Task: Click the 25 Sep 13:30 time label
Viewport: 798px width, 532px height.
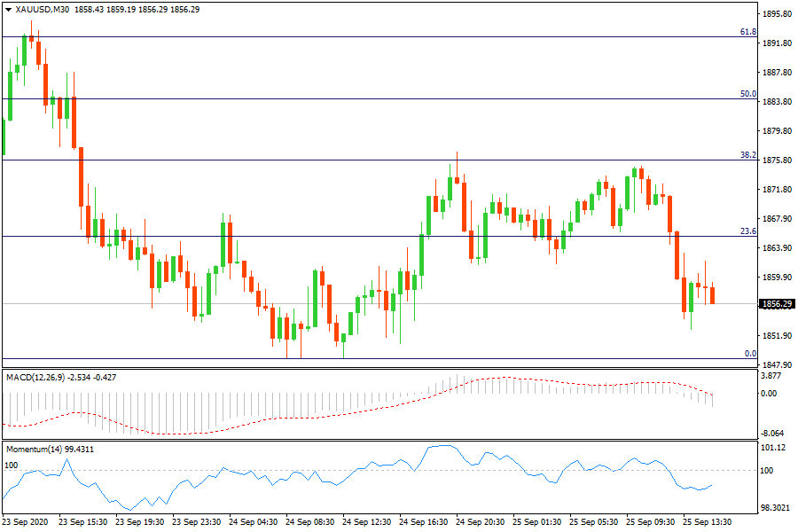Action: point(707,522)
